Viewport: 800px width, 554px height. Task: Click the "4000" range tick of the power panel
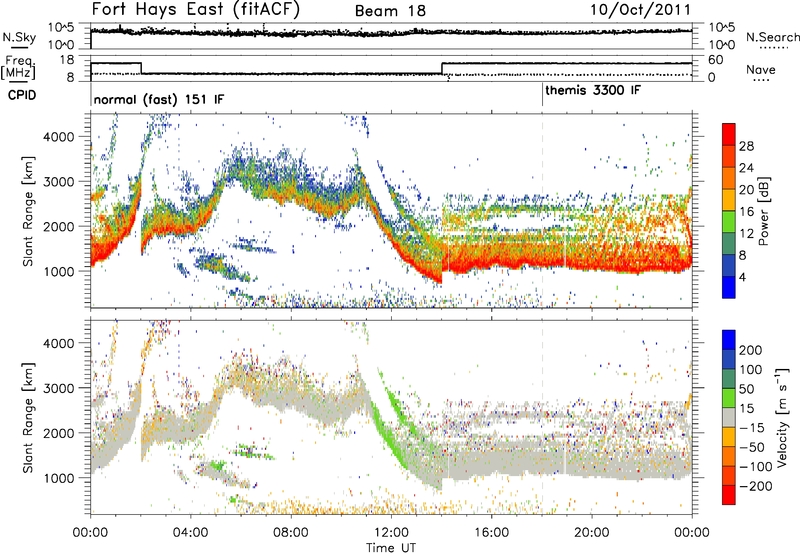point(59,137)
